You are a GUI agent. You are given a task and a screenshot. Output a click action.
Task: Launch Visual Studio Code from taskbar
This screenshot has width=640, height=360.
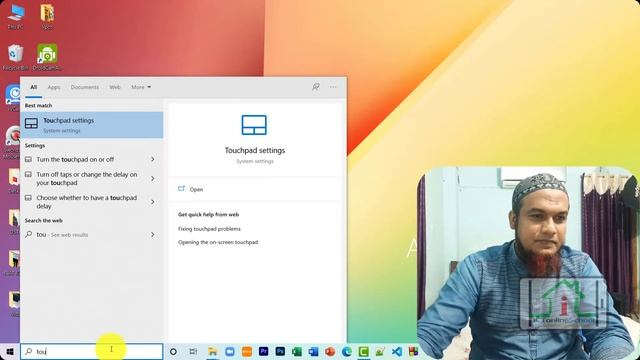pos(397,351)
